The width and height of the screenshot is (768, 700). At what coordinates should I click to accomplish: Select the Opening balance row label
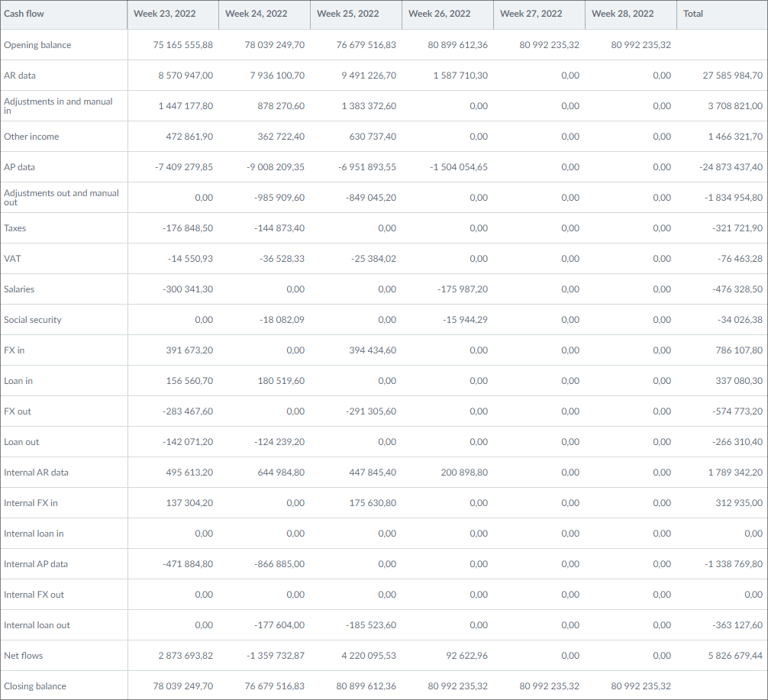(37, 45)
